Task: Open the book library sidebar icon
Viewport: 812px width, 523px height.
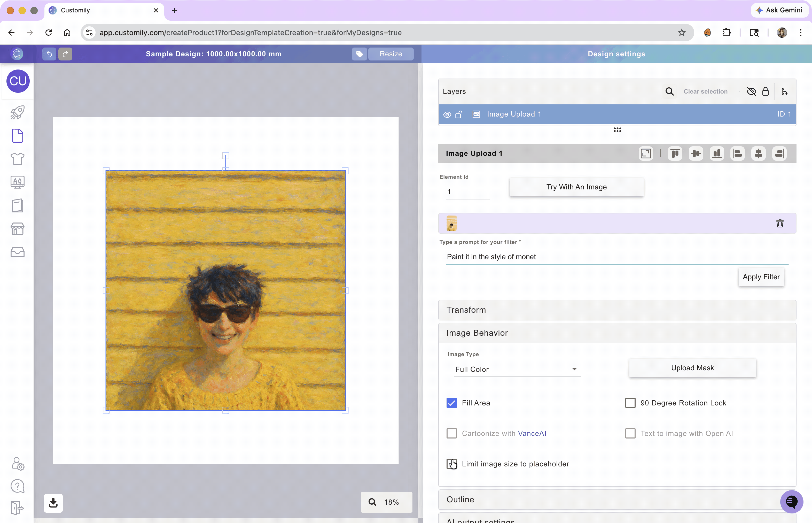Action: pos(17,205)
